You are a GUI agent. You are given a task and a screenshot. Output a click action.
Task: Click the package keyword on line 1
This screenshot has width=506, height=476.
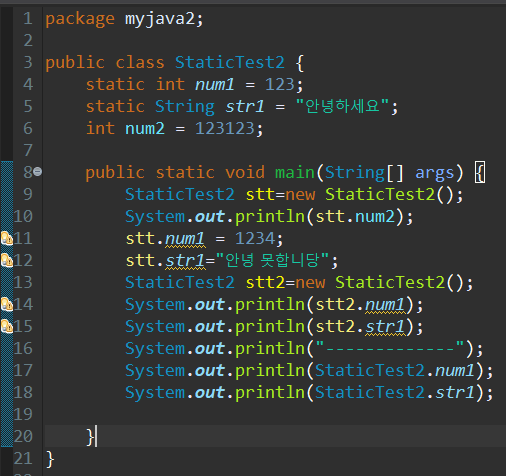(x=80, y=19)
